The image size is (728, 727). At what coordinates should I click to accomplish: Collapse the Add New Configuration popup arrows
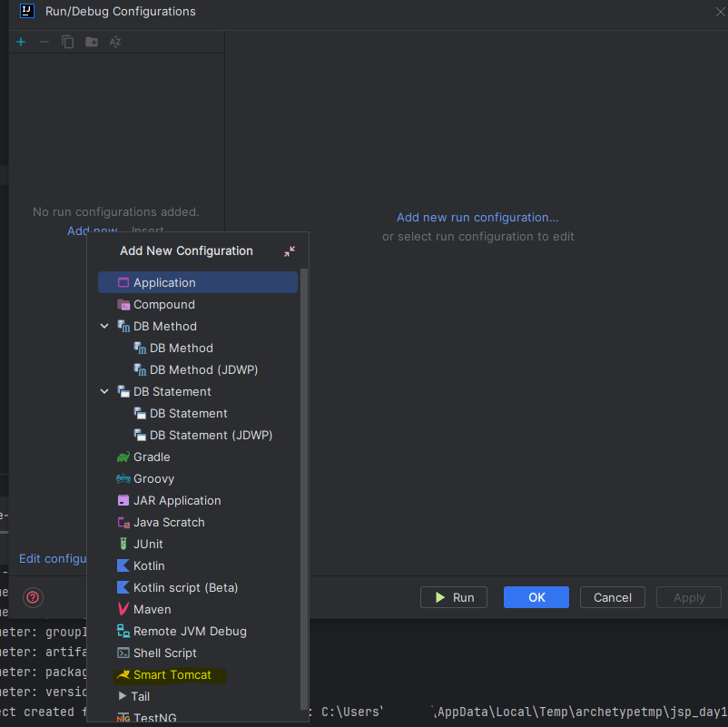pos(290,251)
